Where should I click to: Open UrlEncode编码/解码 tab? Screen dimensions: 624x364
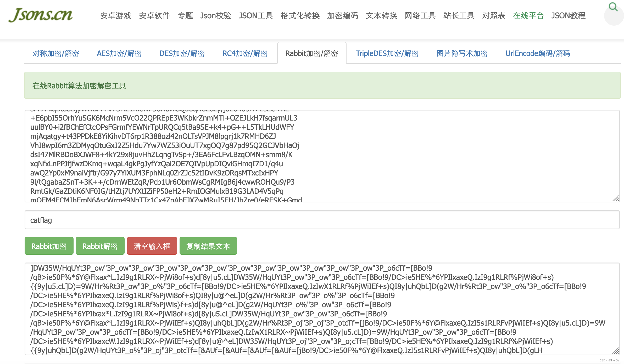click(x=538, y=54)
